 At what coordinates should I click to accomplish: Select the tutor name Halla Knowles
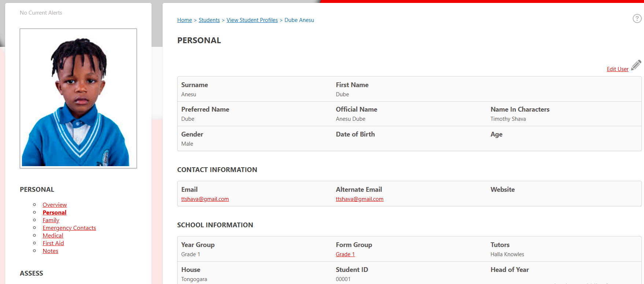pos(507,254)
